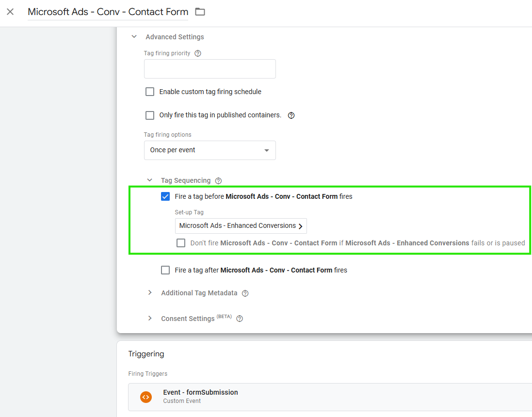Open the Event - formSubmission trigger

point(330,397)
